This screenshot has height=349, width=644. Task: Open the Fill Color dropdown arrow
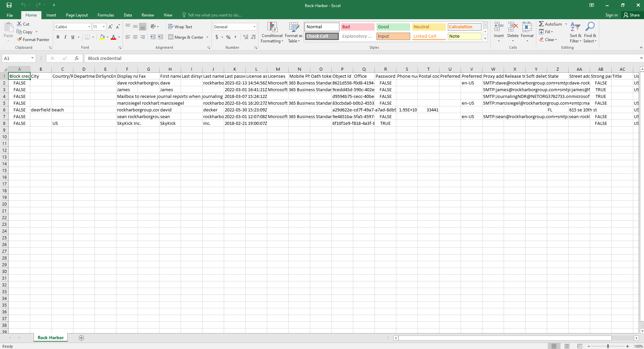[108, 37]
